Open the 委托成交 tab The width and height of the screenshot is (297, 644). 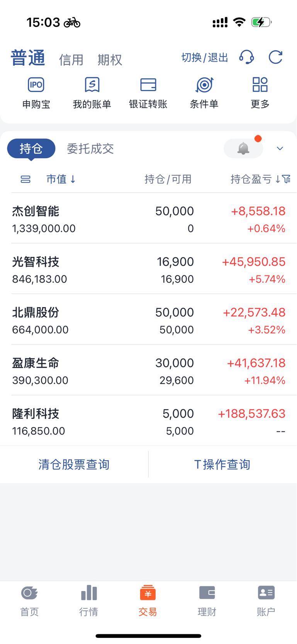[x=90, y=149]
